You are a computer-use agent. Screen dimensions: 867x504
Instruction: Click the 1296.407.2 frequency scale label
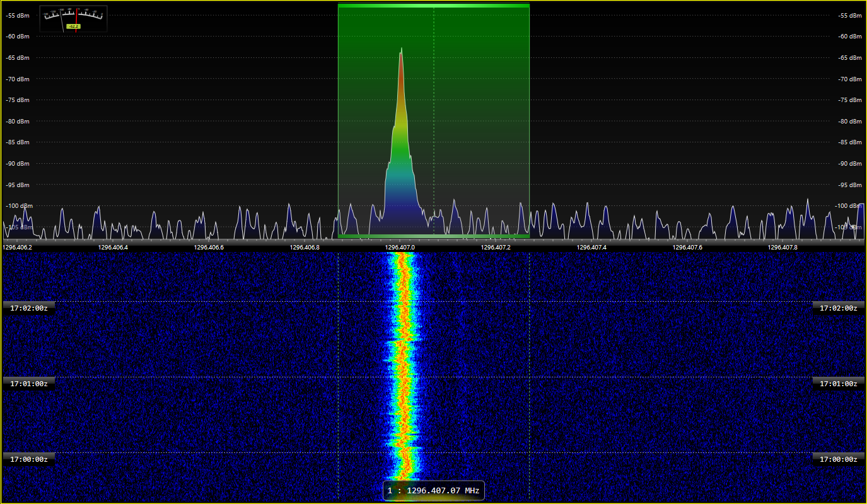(496, 248)
